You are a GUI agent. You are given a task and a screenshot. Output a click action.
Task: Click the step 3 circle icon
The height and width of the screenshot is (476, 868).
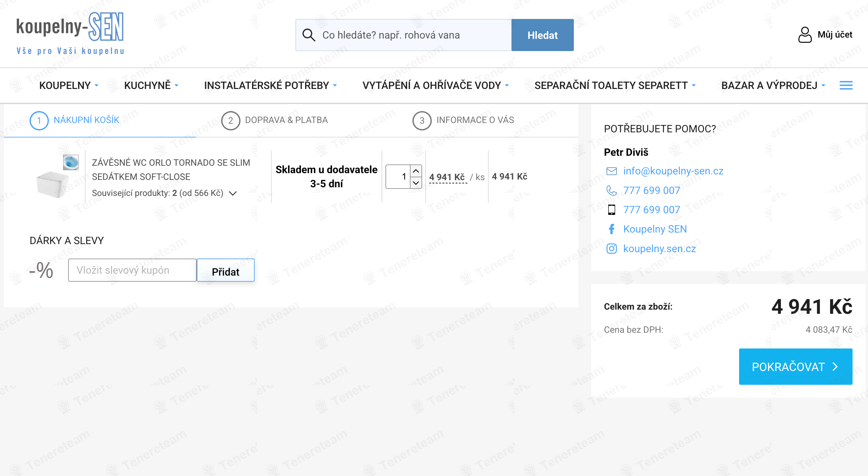[x=422, y=120]
